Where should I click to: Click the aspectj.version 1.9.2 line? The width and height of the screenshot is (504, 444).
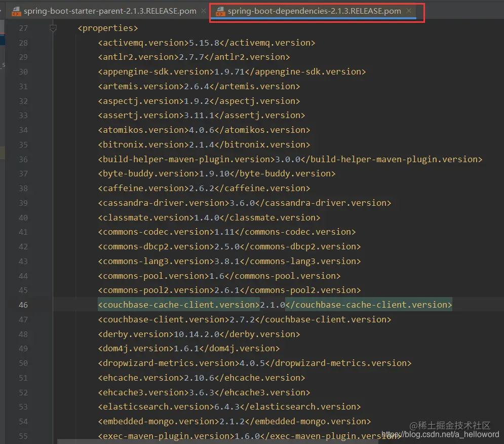(x=199, y=101)
